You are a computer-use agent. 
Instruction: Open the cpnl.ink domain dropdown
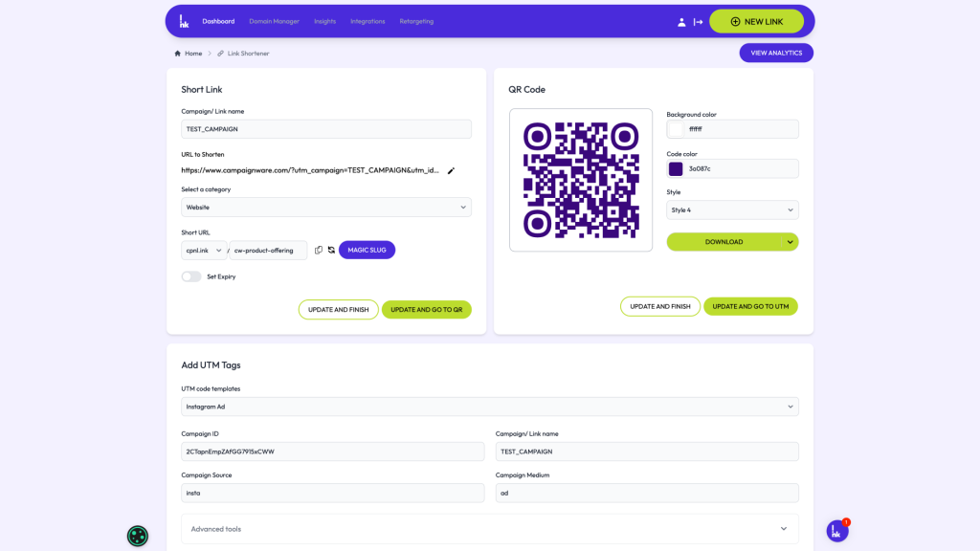204,250
